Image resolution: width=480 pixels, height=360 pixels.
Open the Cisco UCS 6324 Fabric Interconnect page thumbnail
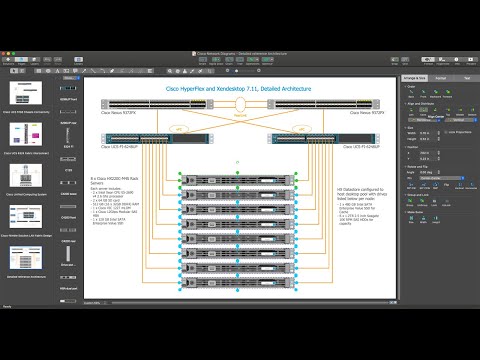(26, 134)
